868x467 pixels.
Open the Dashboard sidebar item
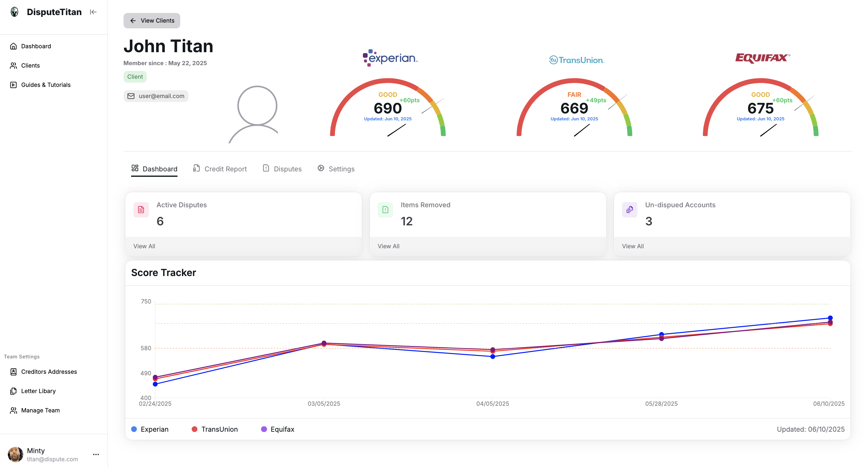[54, 46]
